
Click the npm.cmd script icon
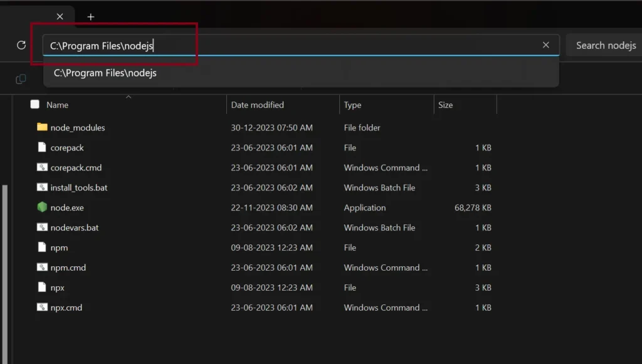(x=42, y=267)
